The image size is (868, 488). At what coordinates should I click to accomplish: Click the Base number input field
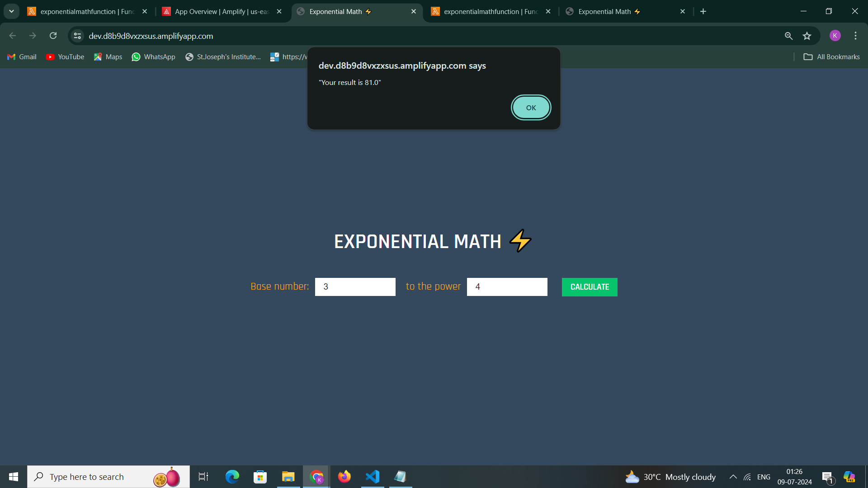coord(355,287)
